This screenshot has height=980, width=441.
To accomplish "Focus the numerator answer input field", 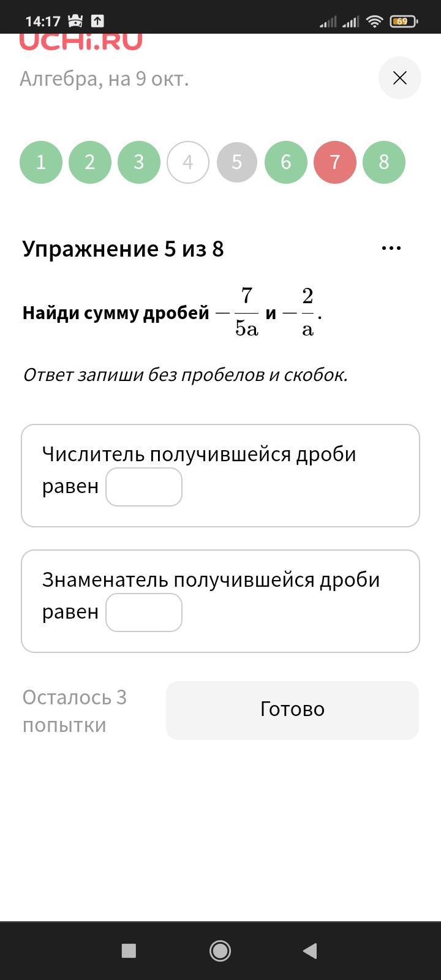I will click(x=144, y=487).
